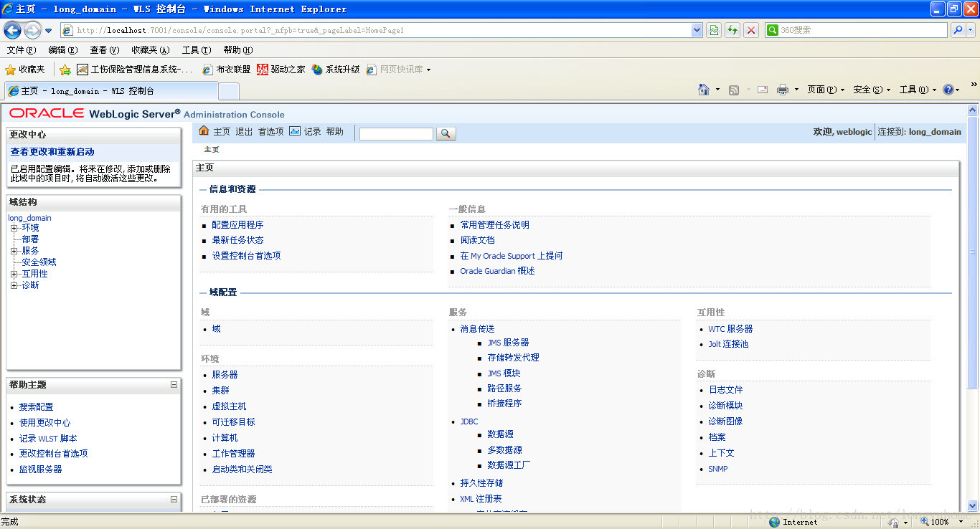Expand the 互用性 tree node
The image size is (980, 529).
tap(14, 274)
